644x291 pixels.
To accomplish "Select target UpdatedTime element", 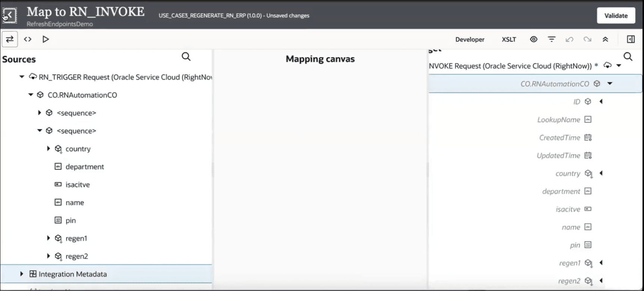I will coord(558,156).
